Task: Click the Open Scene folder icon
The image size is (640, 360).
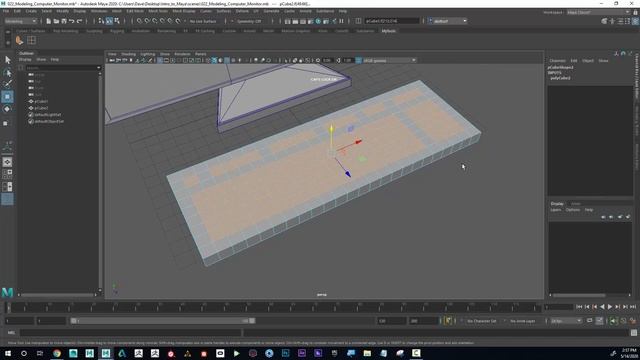Action: click(56, 21)
